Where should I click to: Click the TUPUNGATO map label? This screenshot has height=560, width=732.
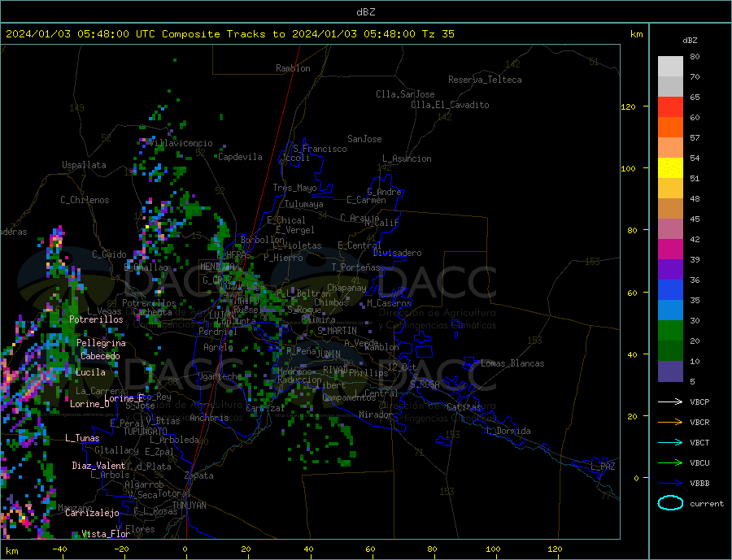coord(146,432)
